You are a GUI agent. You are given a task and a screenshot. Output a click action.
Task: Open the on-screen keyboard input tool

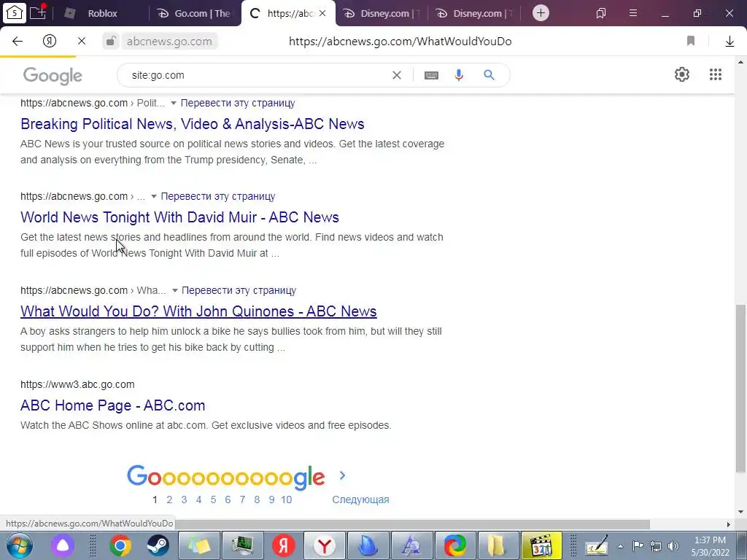point(431,75)
